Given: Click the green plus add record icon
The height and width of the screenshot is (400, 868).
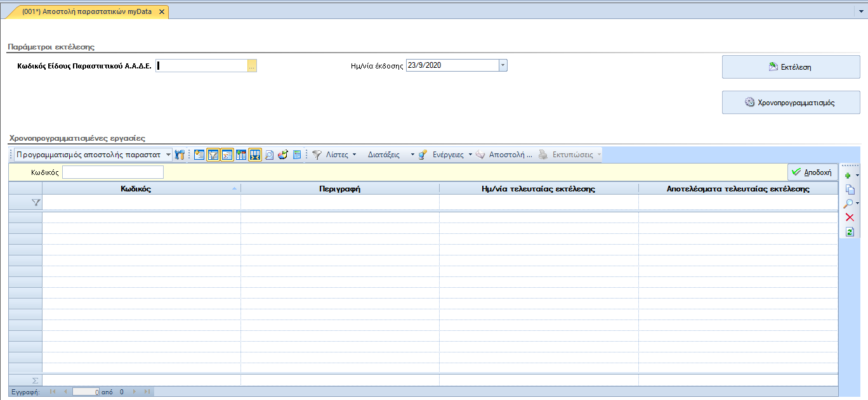Looking at the screenshot, I should point(848,175).
